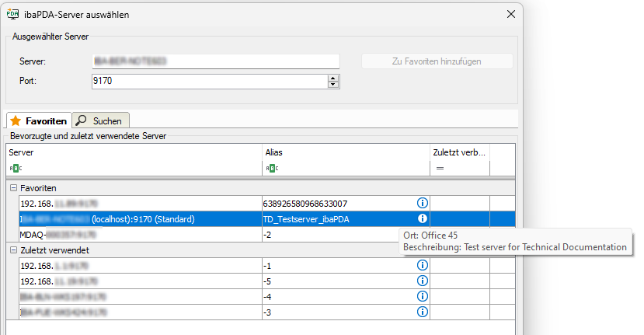Click info icon of TD_Testserver_ibaPDA row
Viewport: 644px width, 335px height.
point(423,219)
